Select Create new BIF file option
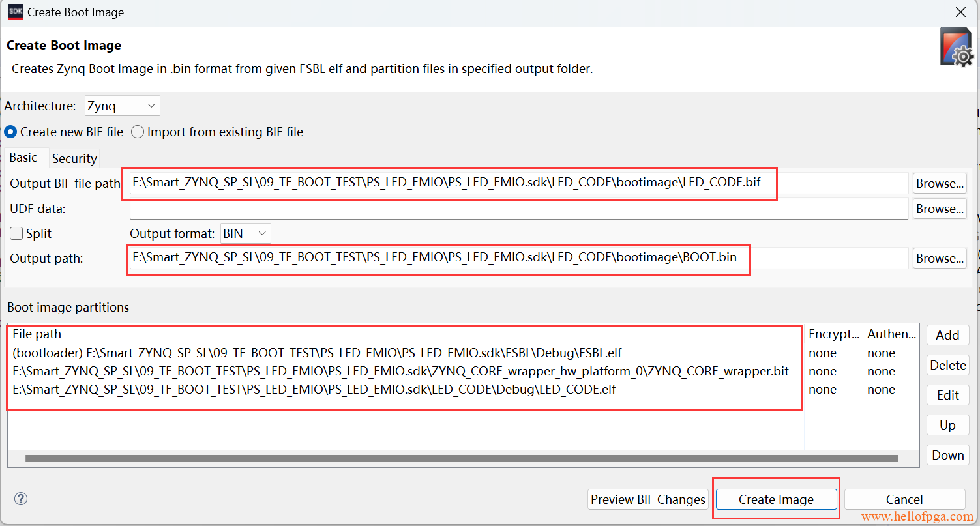Screen dimensions: 980x526 coord(10,132)
